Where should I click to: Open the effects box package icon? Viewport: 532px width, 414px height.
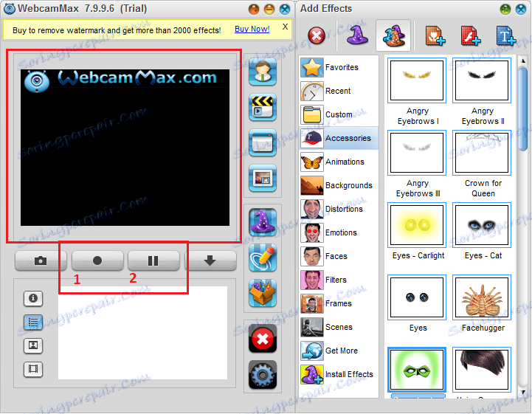click(263, 293)
